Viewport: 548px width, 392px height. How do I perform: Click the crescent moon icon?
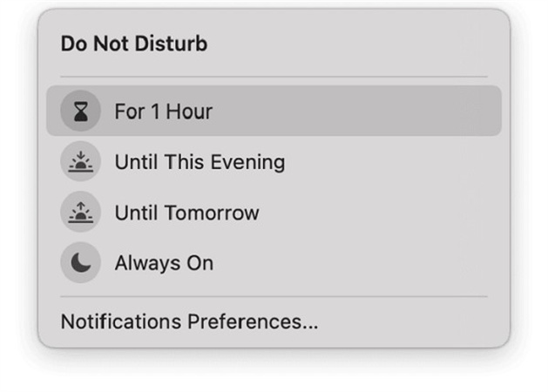(80, 263)
